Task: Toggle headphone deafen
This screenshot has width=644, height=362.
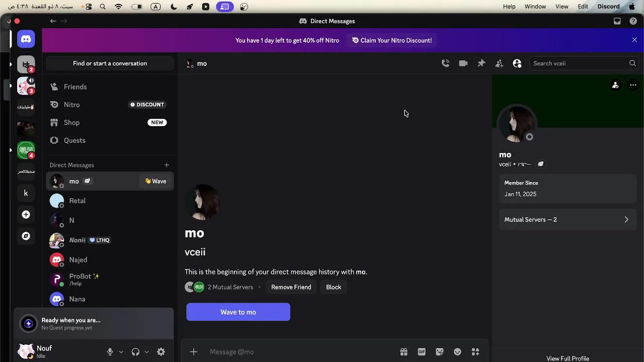Action: (x=135, y=352)
